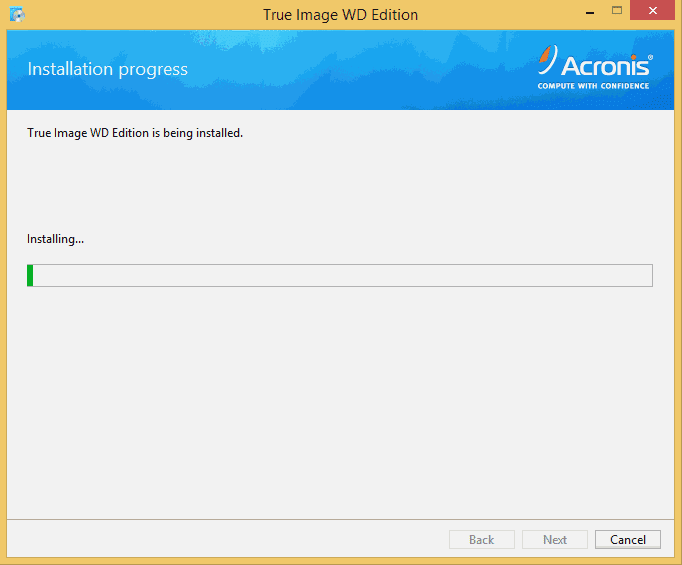Close the True Image WD Edition window
This screenshot has height=565, width=682.
coord(652,10)
